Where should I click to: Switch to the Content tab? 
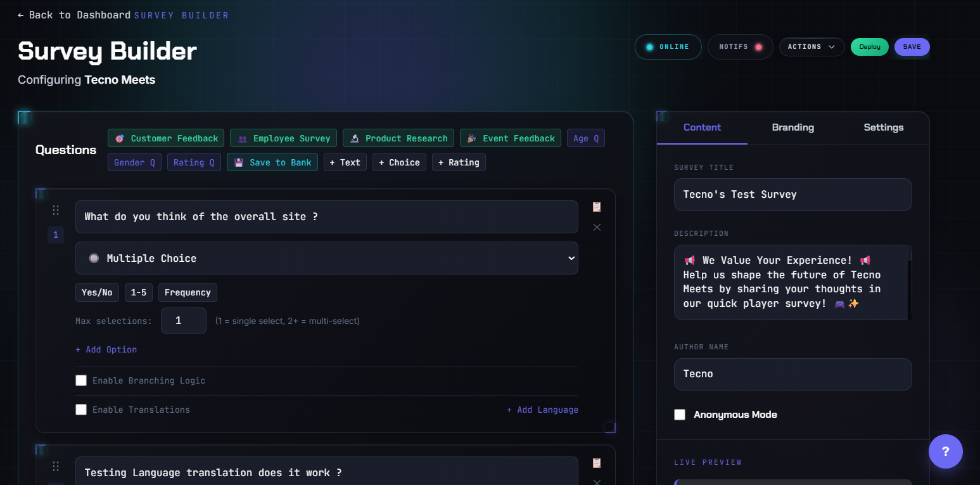tap(702, 127)
